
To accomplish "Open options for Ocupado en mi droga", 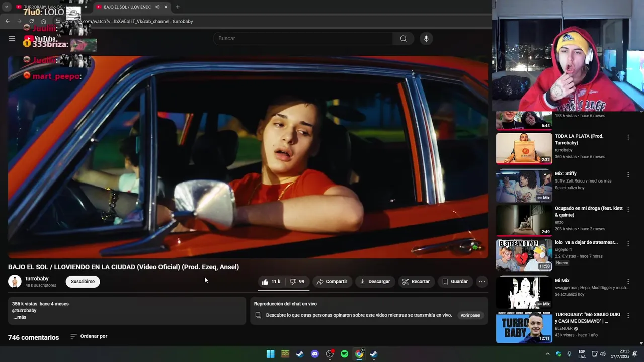I will (x=628, y=209).
